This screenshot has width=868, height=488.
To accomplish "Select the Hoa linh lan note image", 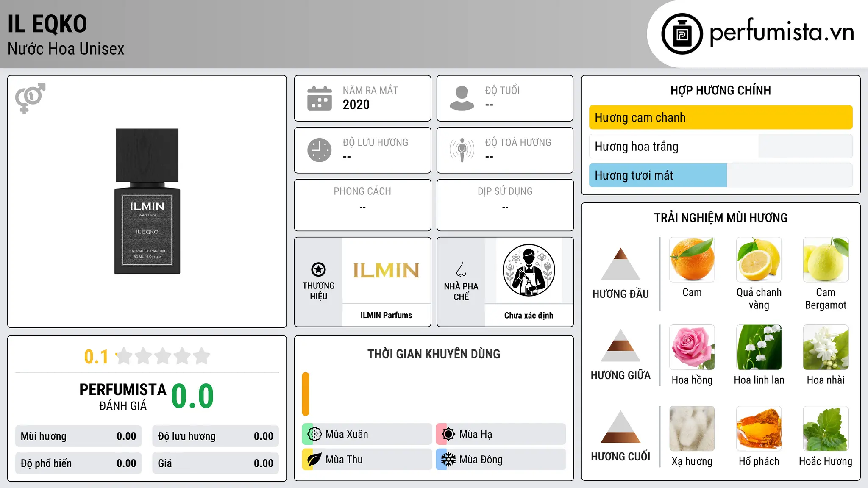I will point(759,347).
